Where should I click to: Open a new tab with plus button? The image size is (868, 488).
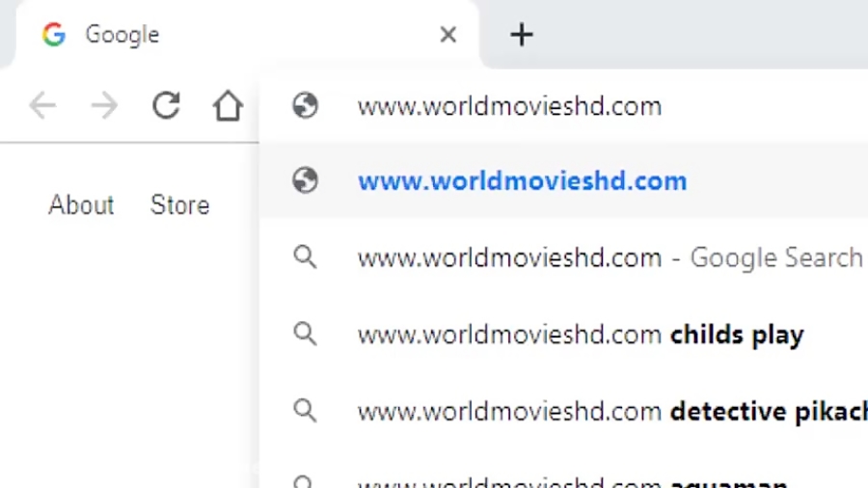(521, 36)
